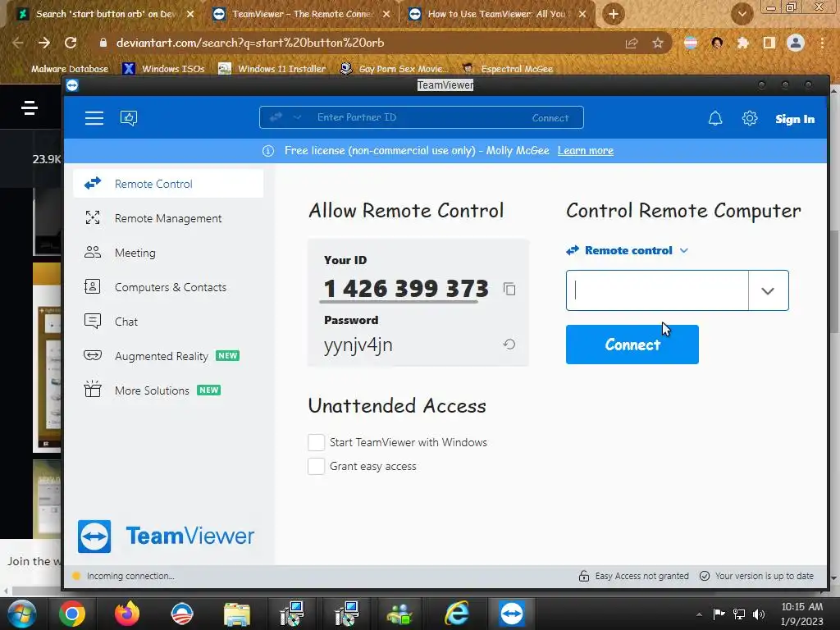Refresh the password with the regenerate icon
The width and height of the screenshot is (840, 630).
click(509, 345)
